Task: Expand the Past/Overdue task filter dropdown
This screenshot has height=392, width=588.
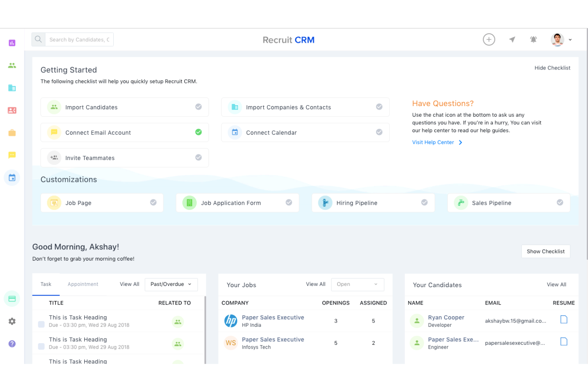Action: tap(171, 284)
